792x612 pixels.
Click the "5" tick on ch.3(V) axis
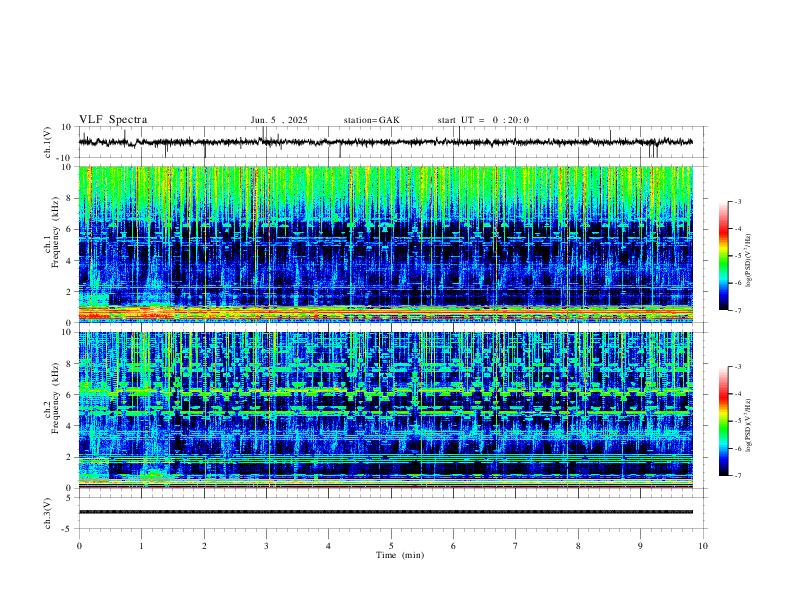click(x=70, y=498)
